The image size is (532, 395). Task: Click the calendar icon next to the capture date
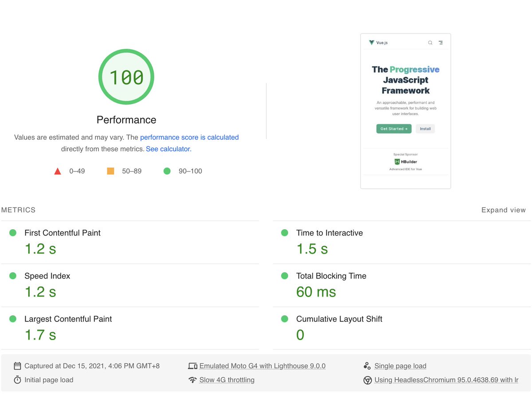click(17, 366)
